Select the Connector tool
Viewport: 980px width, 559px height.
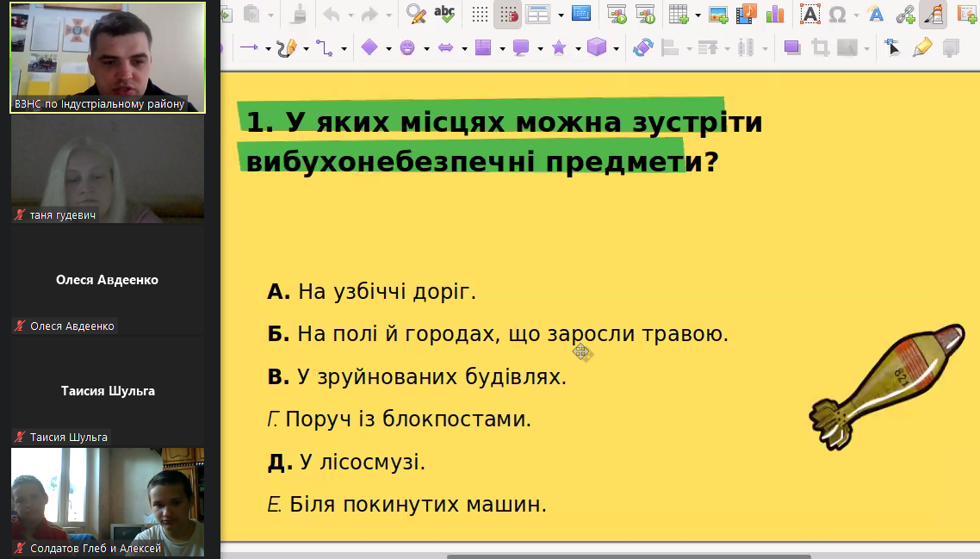(x=325, y=47)
